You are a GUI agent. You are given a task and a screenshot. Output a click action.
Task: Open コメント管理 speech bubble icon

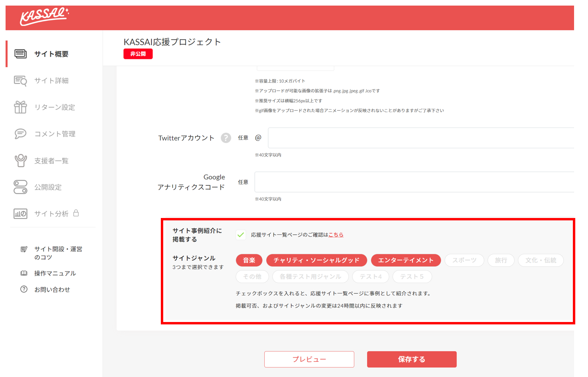[x=21, y=134]
